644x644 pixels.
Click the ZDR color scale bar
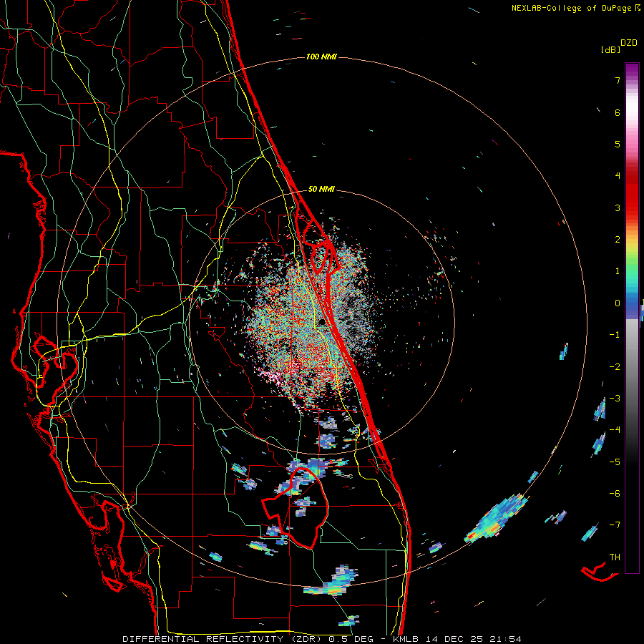[632, 318]
